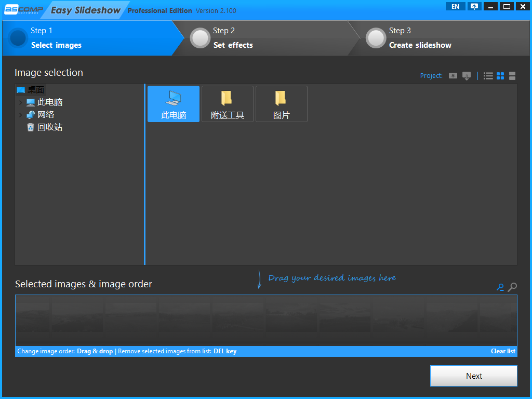Go to Step 2 Set effects
Screen dimensions: 532x399
234,38
